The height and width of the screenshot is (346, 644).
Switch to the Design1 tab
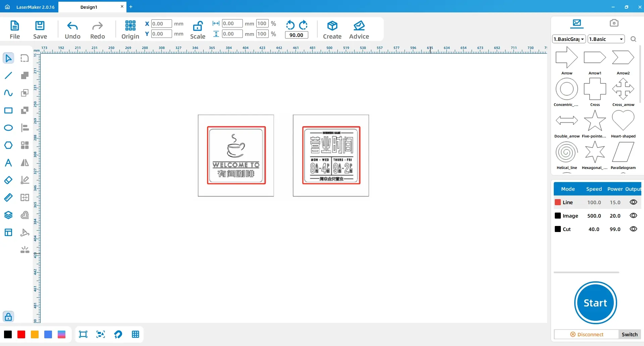tap(89, 7)
